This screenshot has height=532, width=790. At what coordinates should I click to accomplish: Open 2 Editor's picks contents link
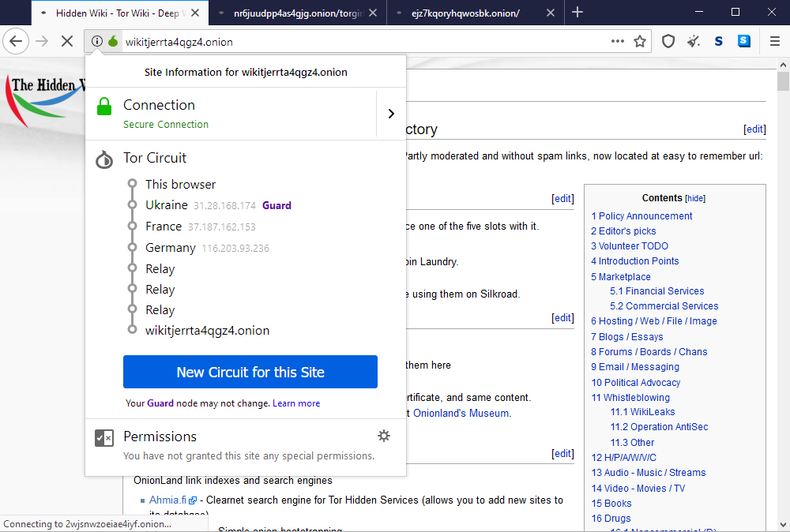[623, 231]
